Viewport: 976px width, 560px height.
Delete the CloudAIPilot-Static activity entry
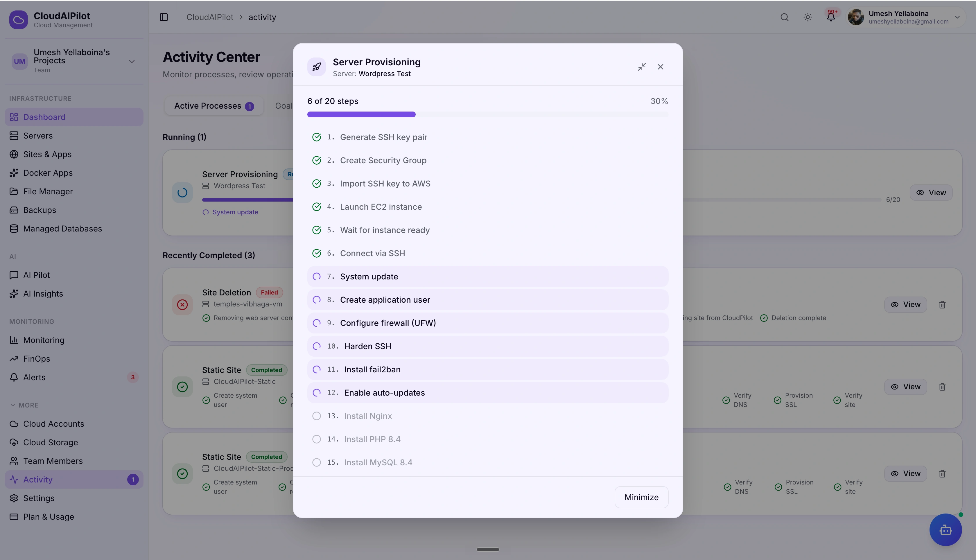point(942,387)
